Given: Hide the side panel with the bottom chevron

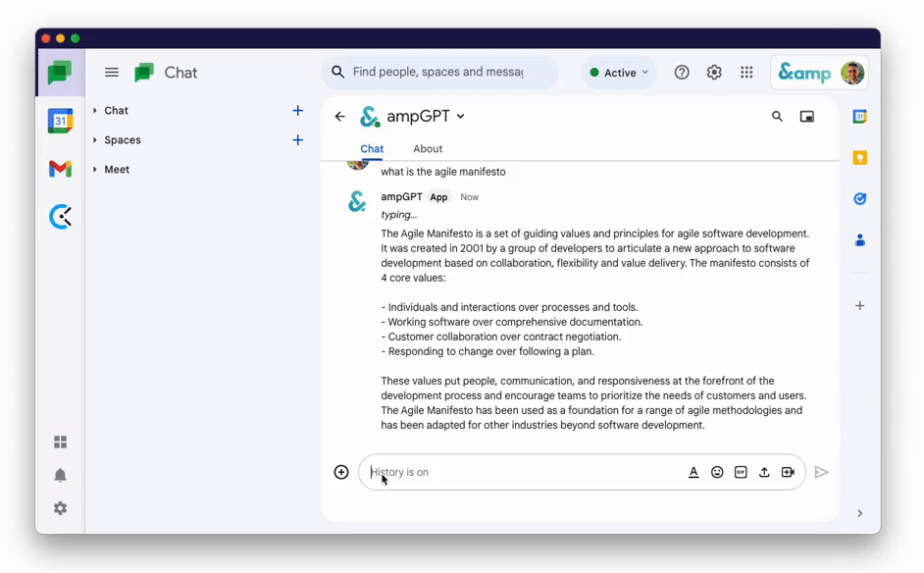Looking at the screenshot, I should (x=860, y=513).
